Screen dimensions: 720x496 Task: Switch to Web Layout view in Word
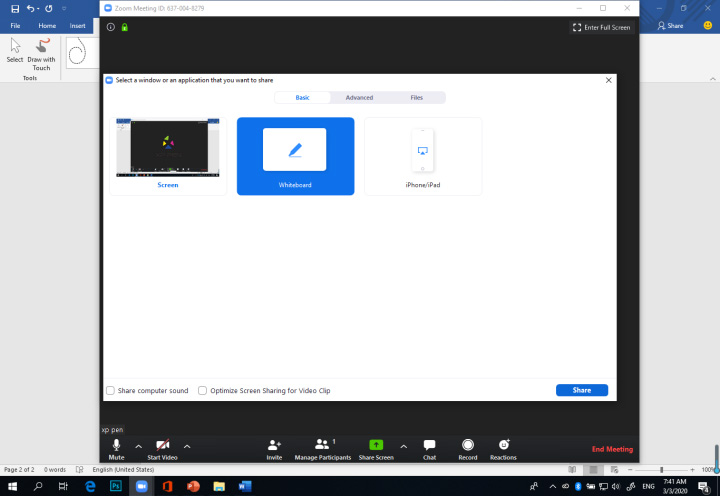pyautogui.click(x=614, y=469)
